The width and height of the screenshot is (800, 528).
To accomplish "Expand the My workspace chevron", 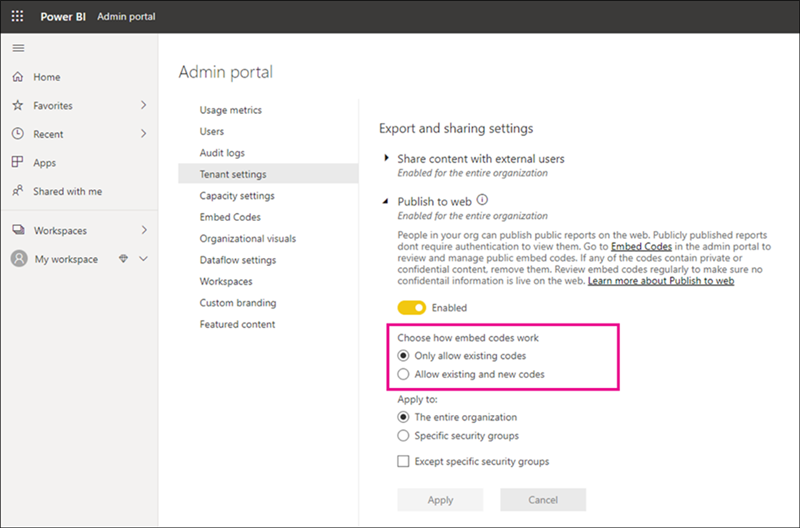I will 144,259.
